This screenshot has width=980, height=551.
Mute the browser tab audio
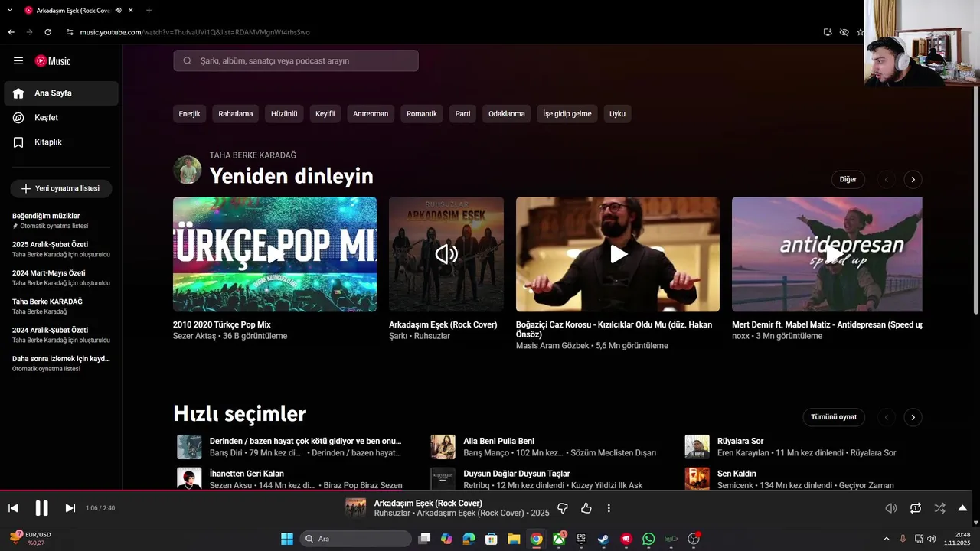(119, 11)
